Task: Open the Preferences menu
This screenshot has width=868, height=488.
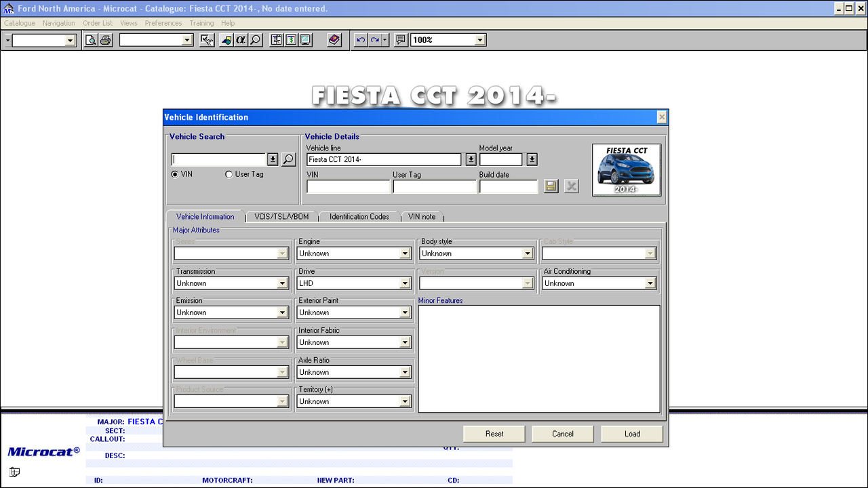Action: pos(163,23)
